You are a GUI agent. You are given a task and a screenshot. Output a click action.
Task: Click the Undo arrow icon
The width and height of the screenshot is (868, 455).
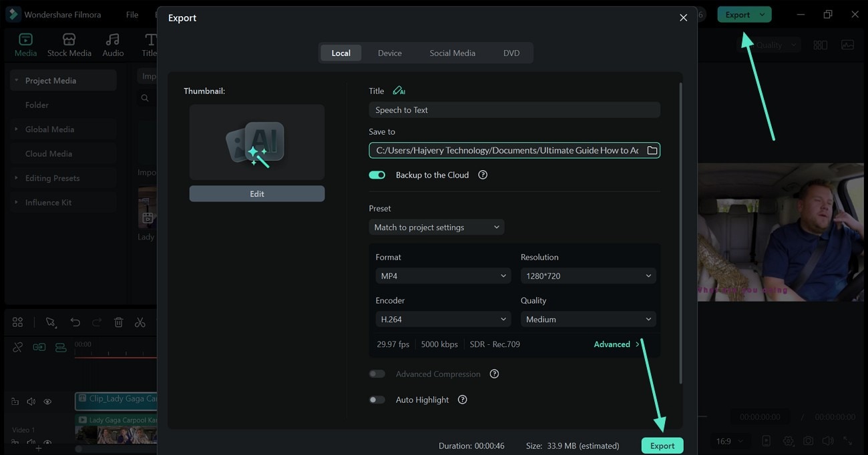tap(75, 322)
